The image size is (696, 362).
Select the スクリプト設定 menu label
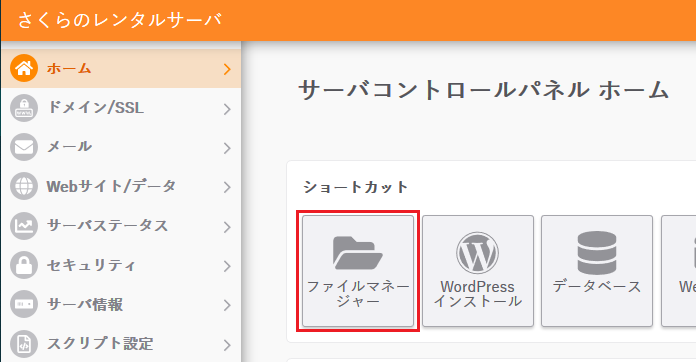(x=100, y=343)
